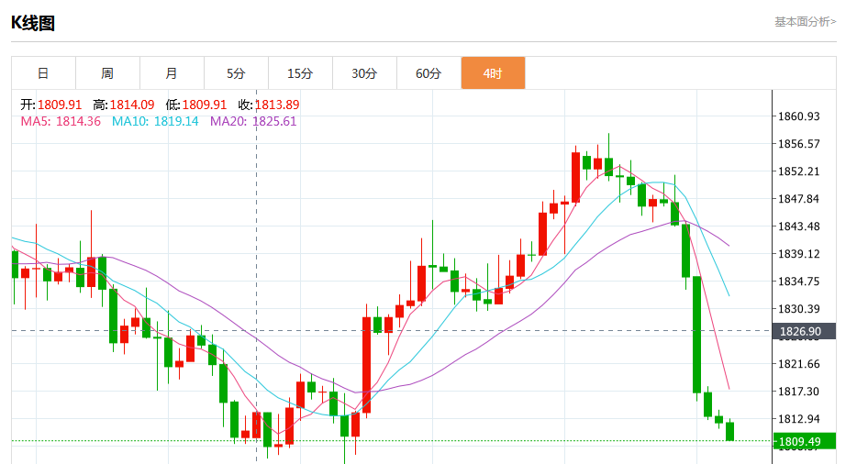The width and height of the screenshot is (868, 464).
Task: Click the 1812.94 axis price label
Action: 799,419
